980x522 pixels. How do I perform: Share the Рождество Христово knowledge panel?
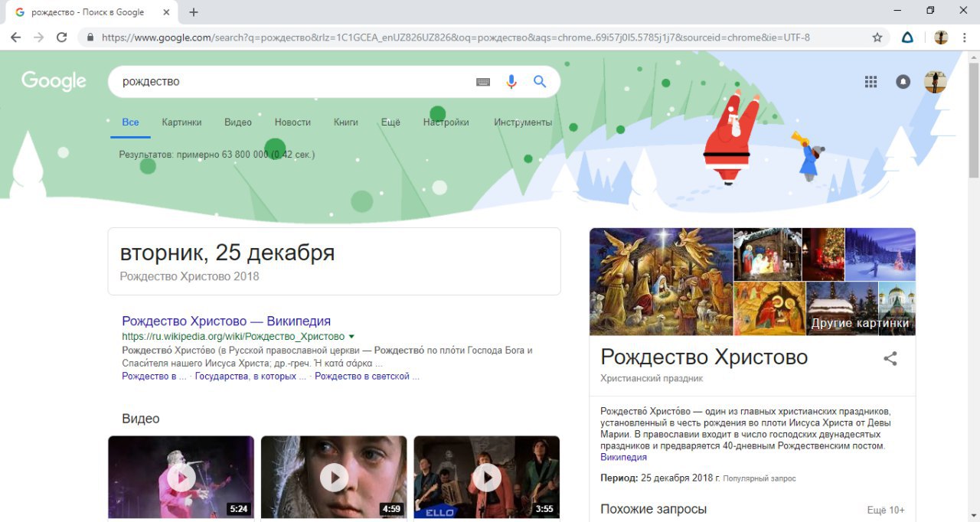[x=890, y=358]
